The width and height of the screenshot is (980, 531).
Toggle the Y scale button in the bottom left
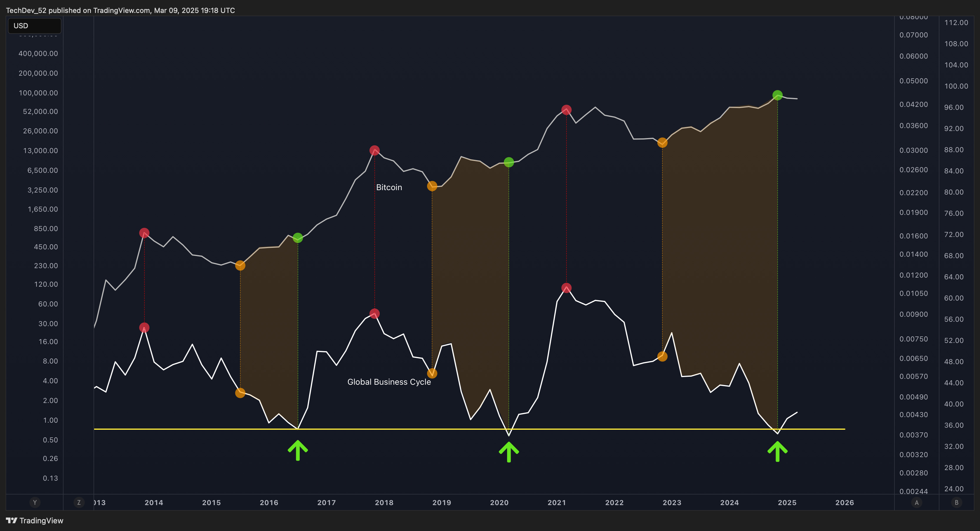pos(35,502)
